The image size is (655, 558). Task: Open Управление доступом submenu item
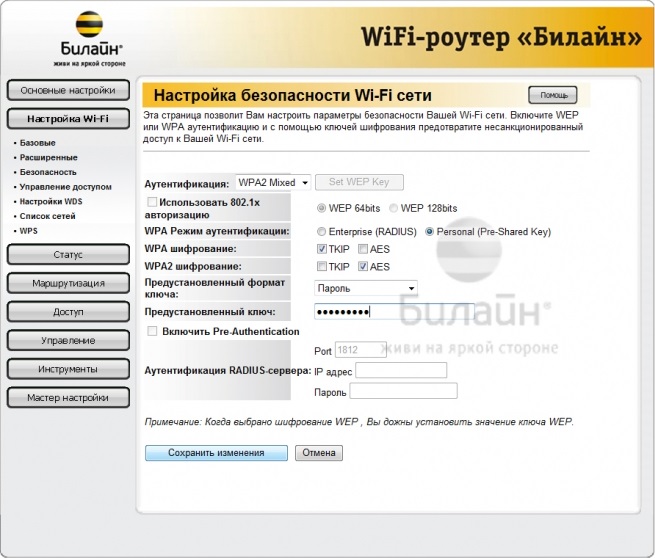(x=66, y=187)
